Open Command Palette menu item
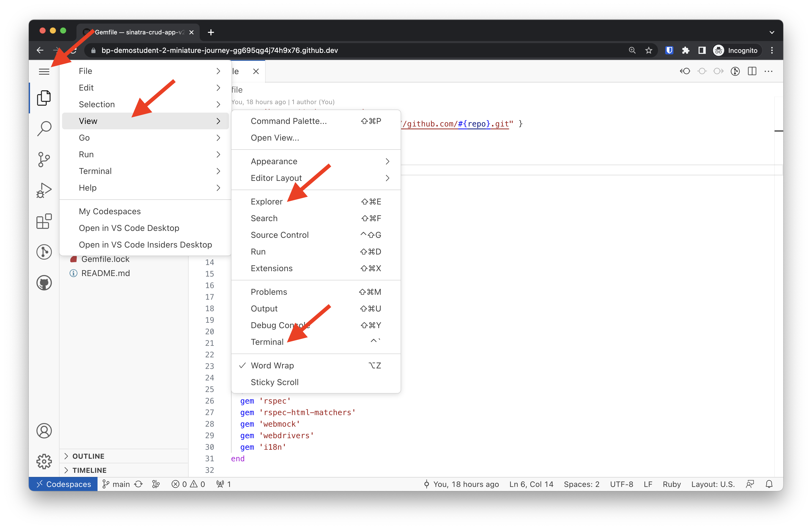The image size is (812, 529). coord(316,121)
